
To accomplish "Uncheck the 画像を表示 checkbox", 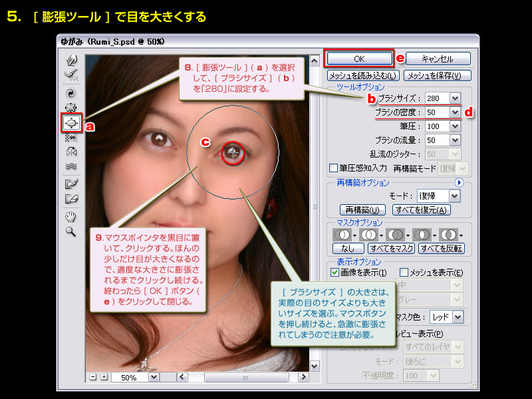I will (334, 273).
